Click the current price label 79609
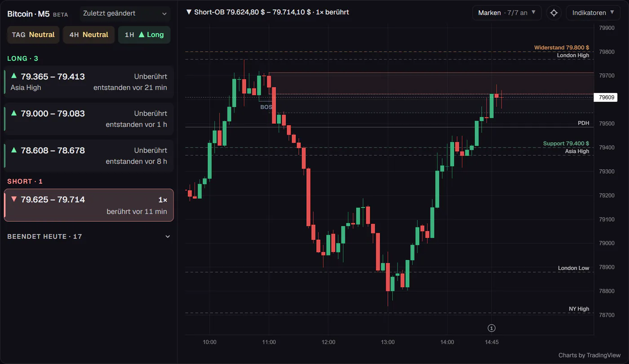The height and width of the screenshot is (364, 629). [606, 97]
